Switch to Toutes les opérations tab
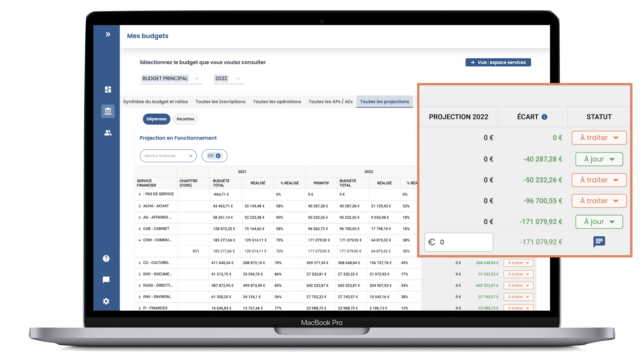This screenshot has width=644, height=362. pyautogui.click(x=277, y=102)
